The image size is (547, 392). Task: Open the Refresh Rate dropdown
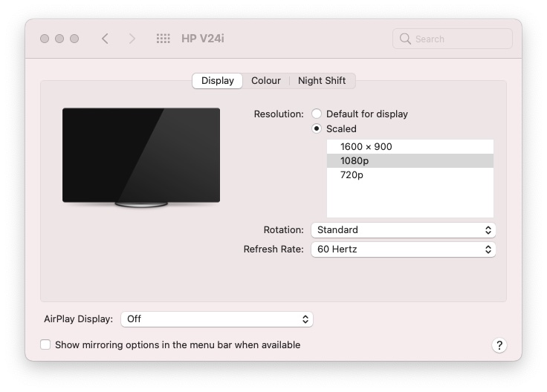(x=404, y=249)
